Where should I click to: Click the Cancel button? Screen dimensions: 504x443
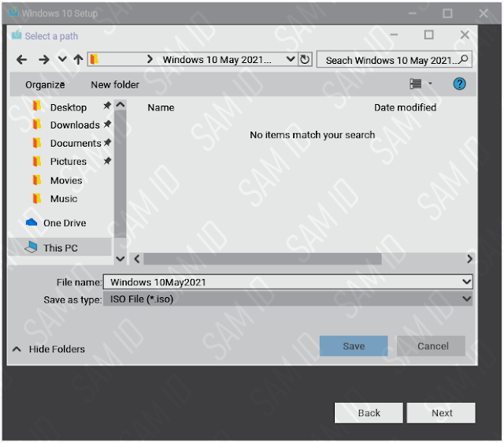[x=432, y=346]
